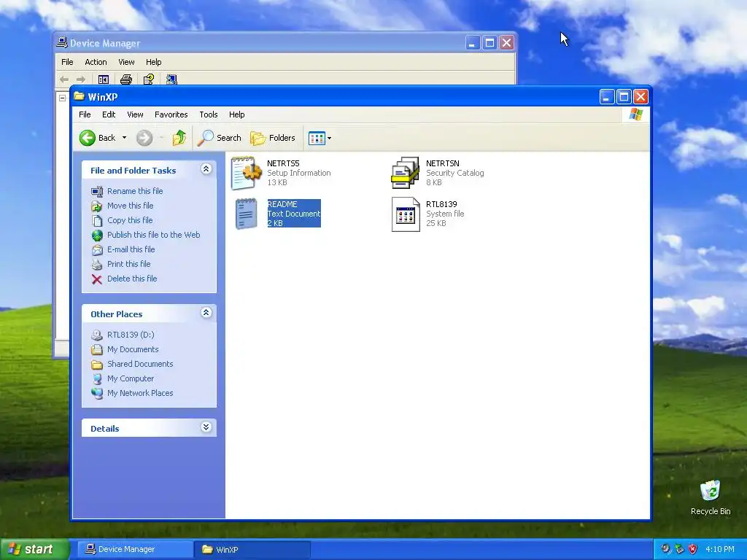747x560 pixels.
Task: Click the printer icon beside Print this file
Action: coord(97,264)
